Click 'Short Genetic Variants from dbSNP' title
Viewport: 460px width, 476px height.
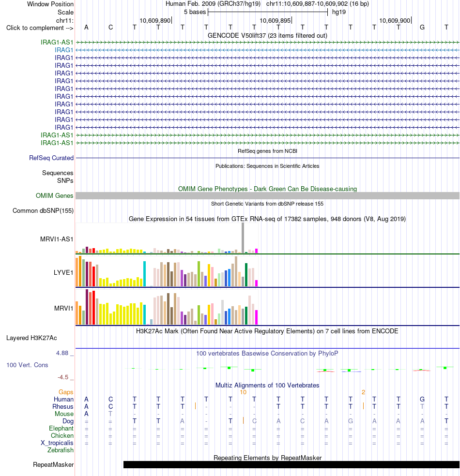(267, 204)
